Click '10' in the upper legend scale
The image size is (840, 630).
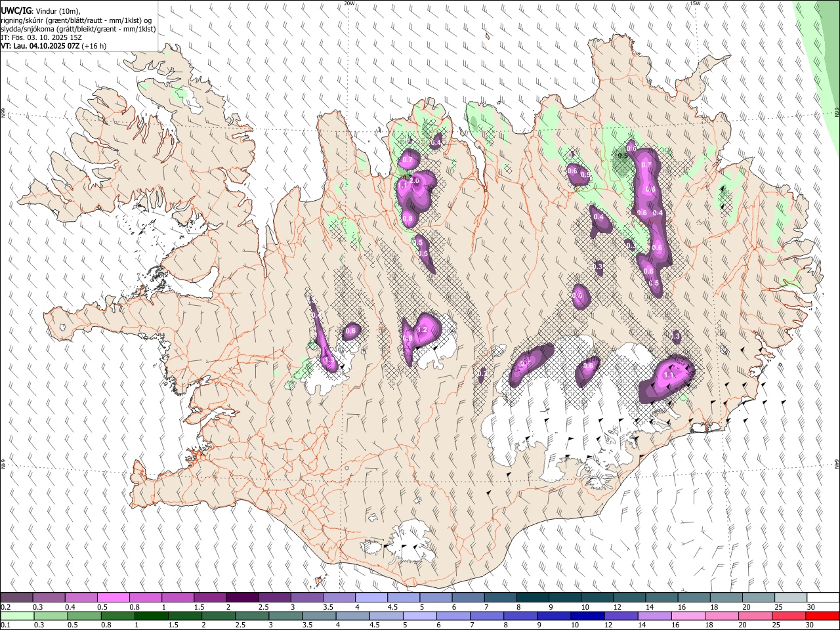tap(585, 607)
